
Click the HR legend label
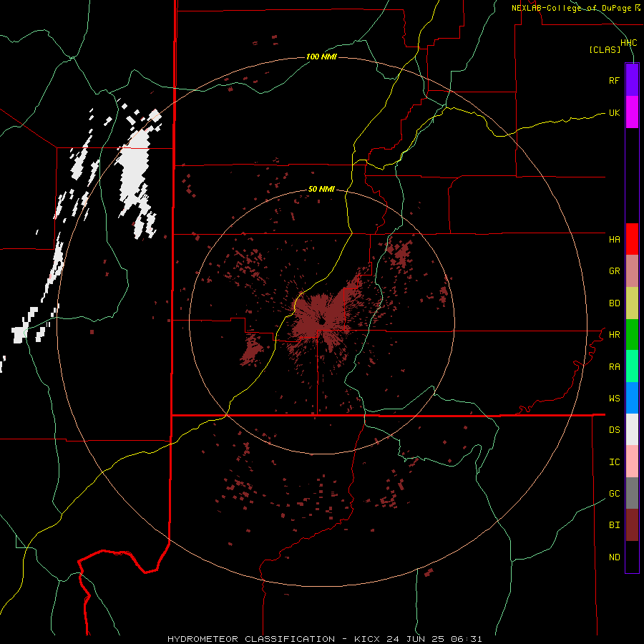click(614, 335)
